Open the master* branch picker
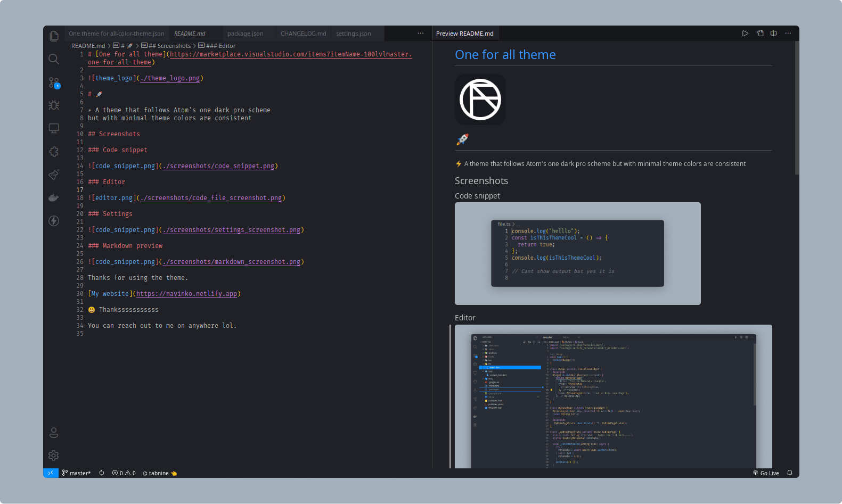 [76, 473]
